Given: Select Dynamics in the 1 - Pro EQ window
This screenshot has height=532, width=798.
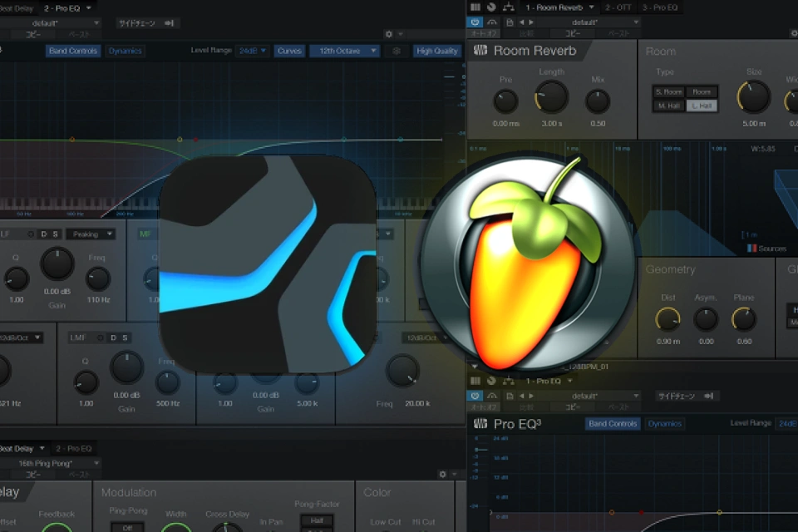Looking at the screenshot, I should 665,424.
